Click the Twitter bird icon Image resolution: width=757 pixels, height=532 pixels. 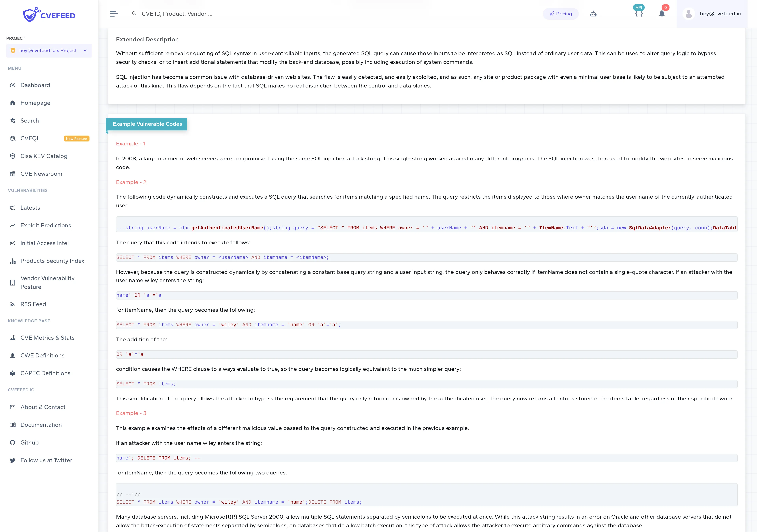[13, 460]
